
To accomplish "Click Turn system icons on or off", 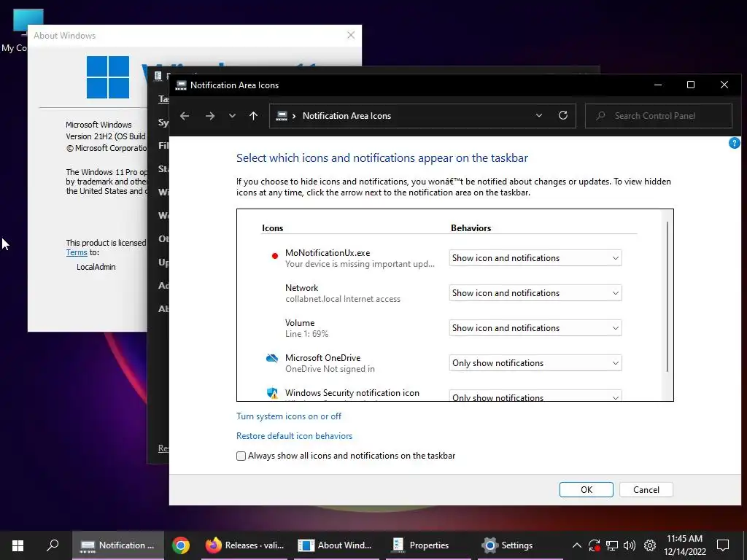I will pos(289,416).
